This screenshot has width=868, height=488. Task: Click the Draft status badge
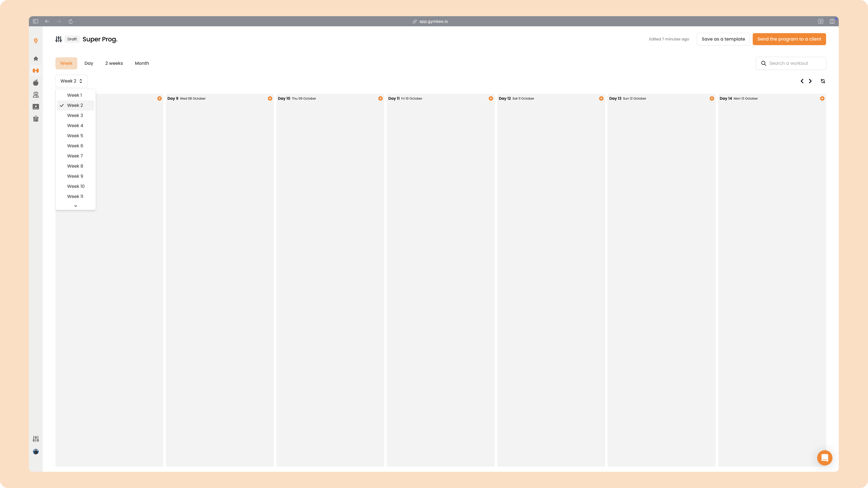tap(72, 39)
